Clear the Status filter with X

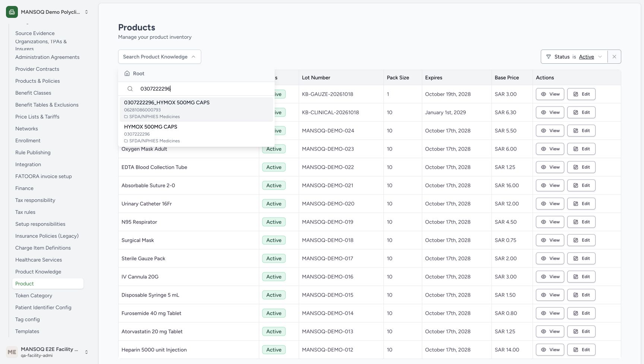tap(614, 57)
